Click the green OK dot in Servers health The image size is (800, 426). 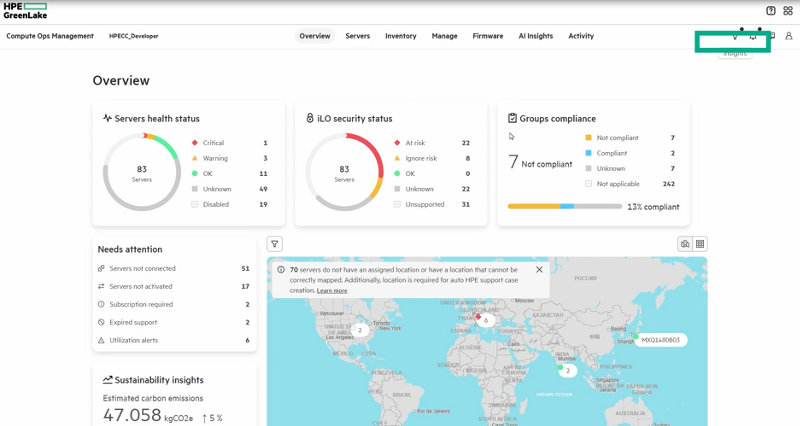click(194, 173)
